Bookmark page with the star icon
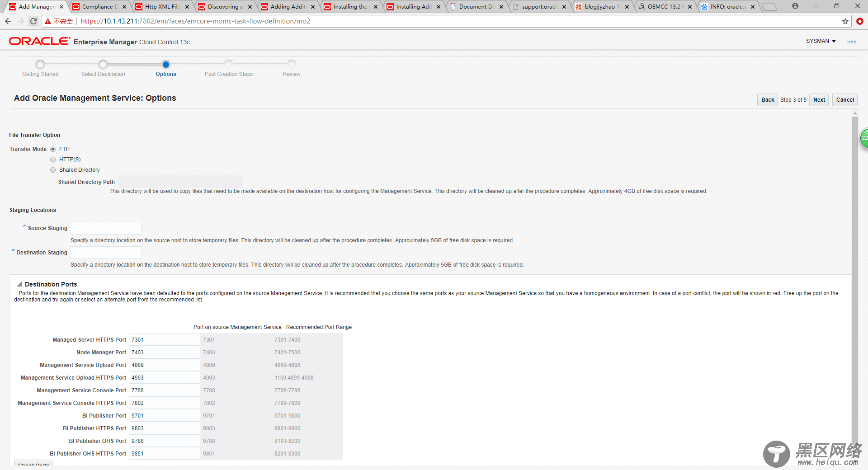 pos(845,21)
